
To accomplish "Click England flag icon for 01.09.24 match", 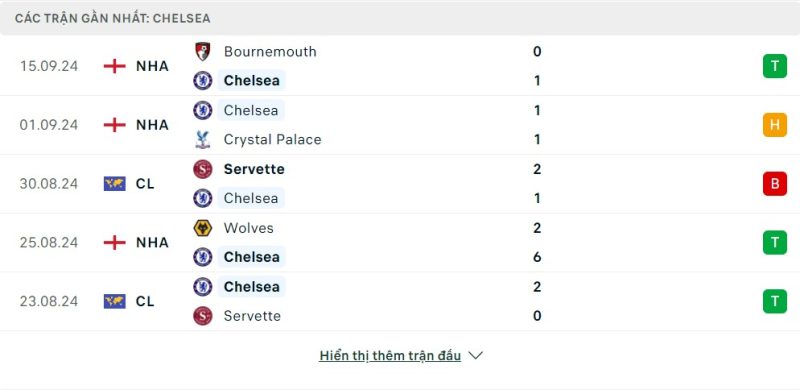I will tap(114, 125).
